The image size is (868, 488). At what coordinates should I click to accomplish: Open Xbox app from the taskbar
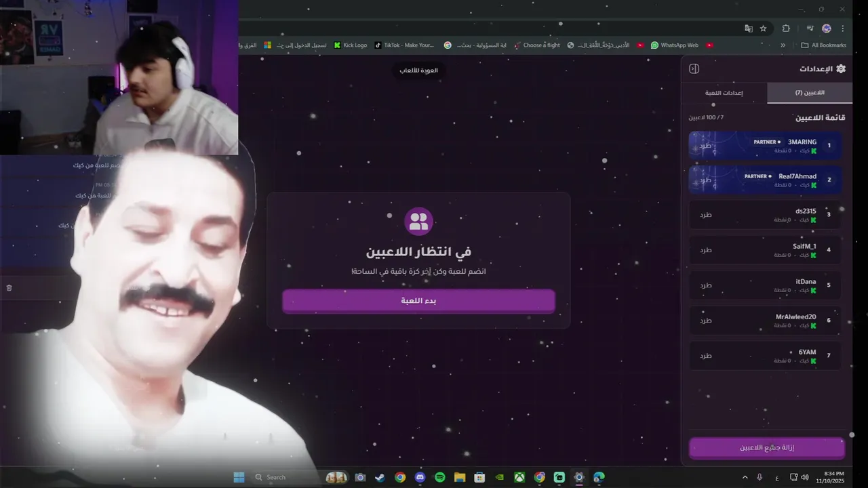(519, 477)
